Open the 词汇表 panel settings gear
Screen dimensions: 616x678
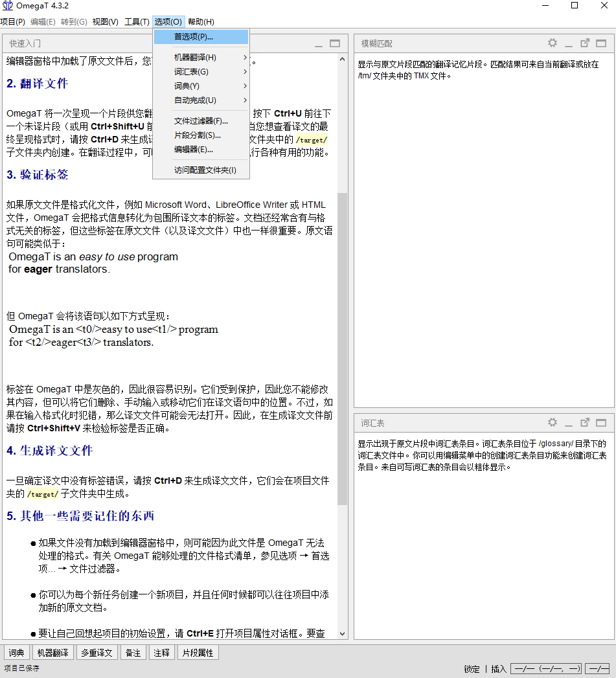click(552, 423)
